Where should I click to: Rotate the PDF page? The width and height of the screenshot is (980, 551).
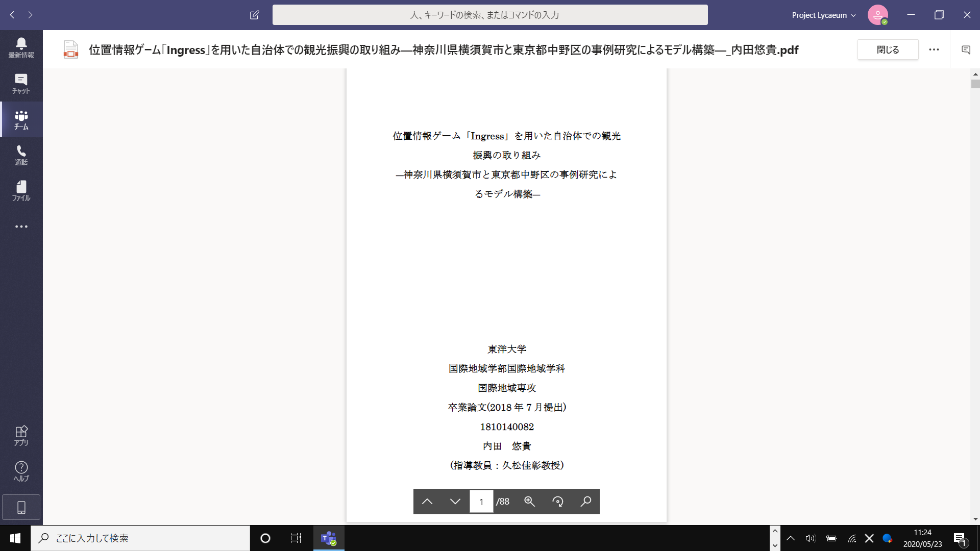click(x=558, y=502)
